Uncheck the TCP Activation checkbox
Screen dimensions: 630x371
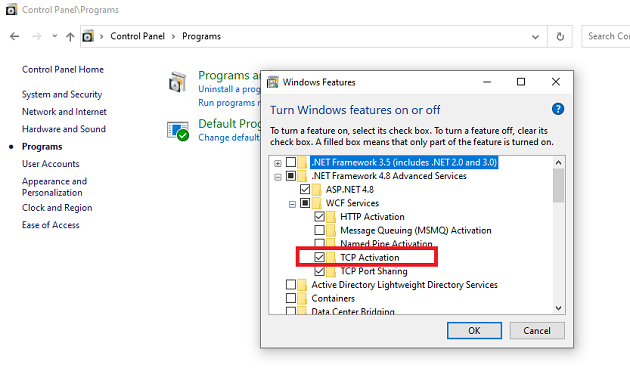pyautogui.click(x=319, y=257)
